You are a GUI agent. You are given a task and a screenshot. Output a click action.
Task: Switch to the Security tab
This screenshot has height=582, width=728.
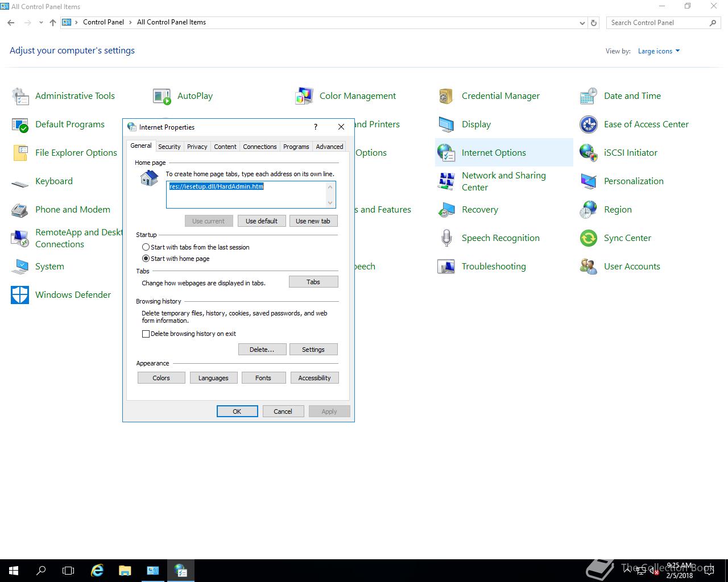click(x=169, y=147)
